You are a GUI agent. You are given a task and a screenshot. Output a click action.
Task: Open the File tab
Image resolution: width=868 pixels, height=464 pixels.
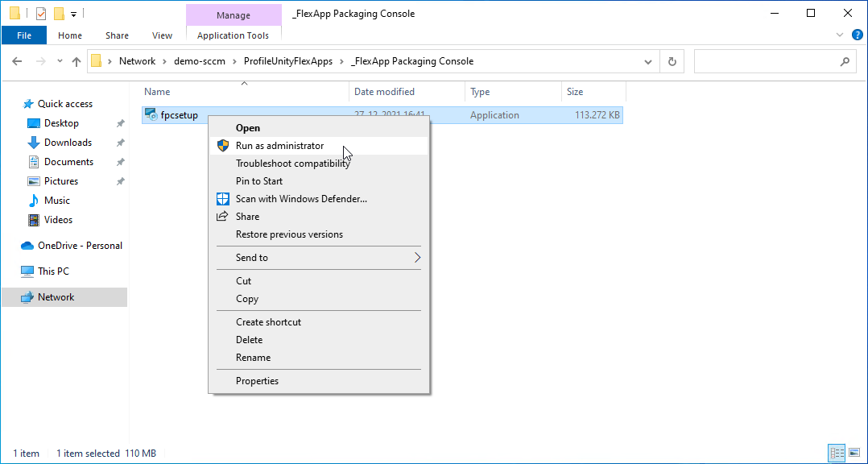[x=24, y=35]
